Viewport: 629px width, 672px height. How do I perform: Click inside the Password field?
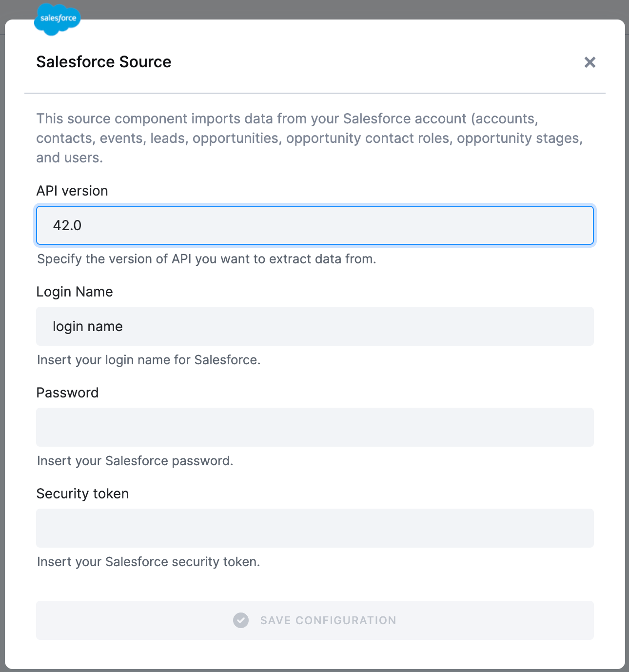[314, 427]
